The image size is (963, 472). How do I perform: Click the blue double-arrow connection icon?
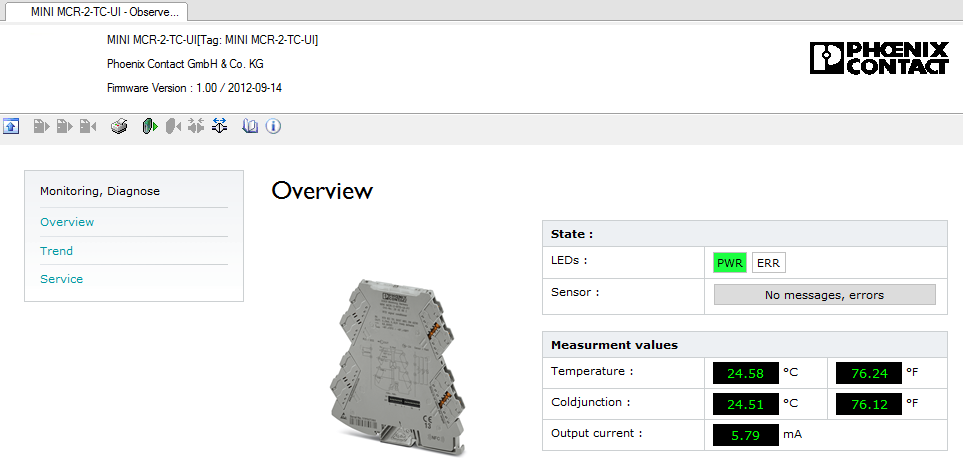click(220, 126)
